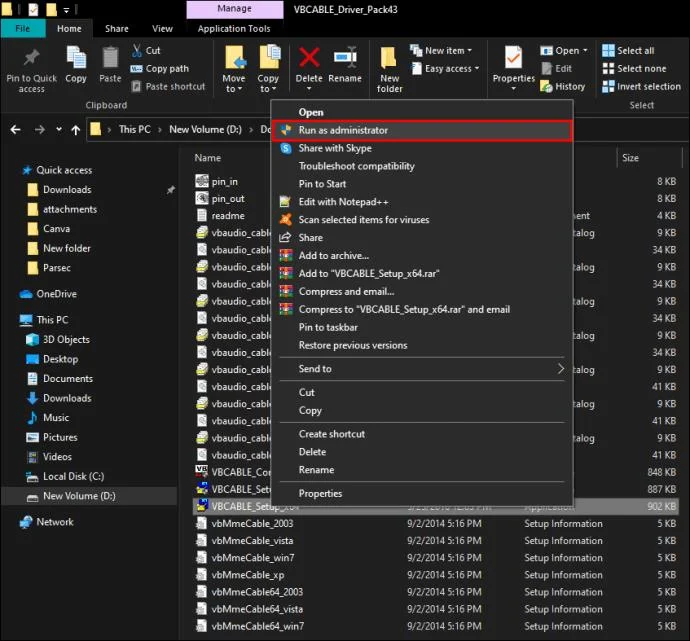
Task: Click Select all in the ribbon
Action: click(628, 51)
